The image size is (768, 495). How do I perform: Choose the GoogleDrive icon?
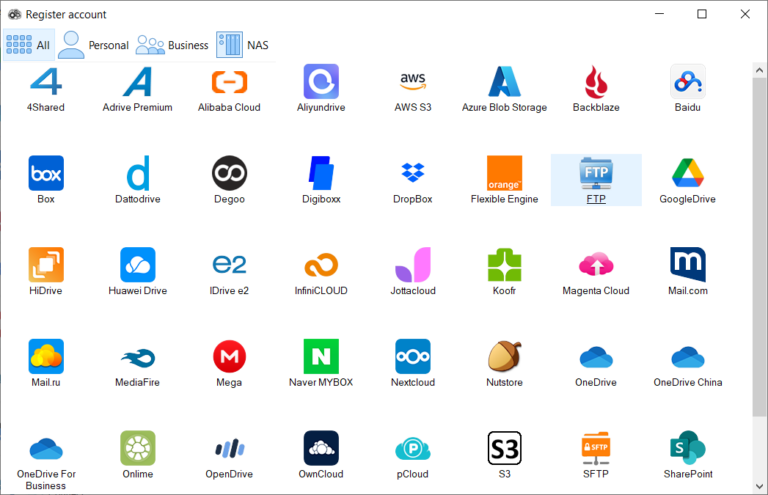(x=687, y=173)
